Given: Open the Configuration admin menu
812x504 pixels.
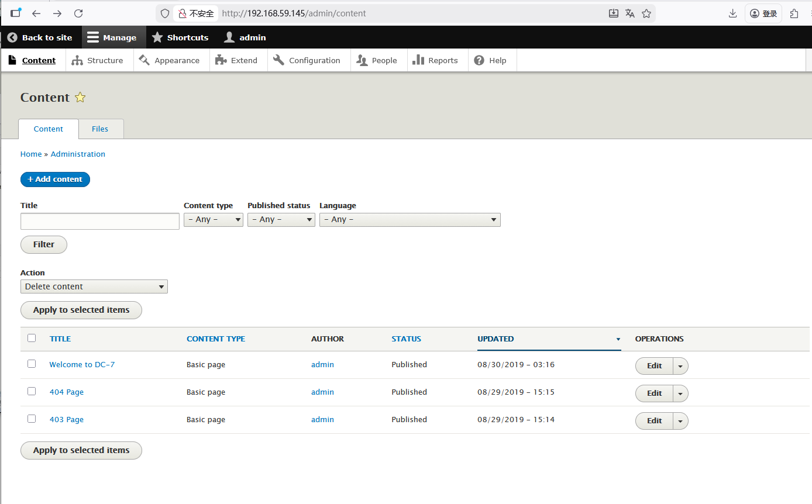Looking at the screenshot, I should pos(309,60).
